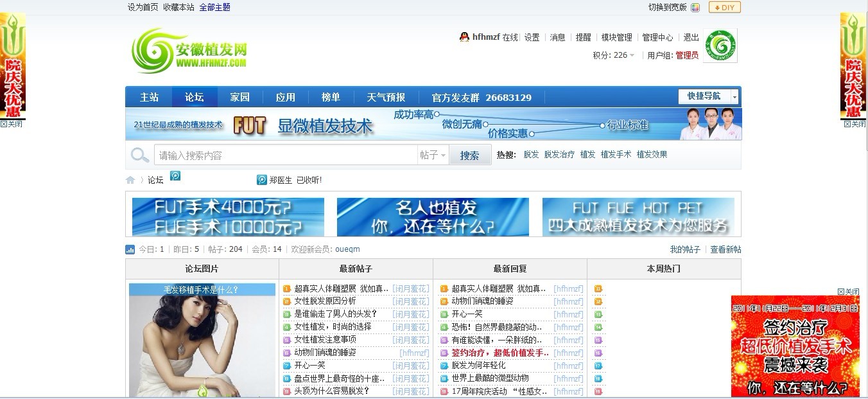Open the 名人也植发 banner
Viewport: 868px width, 399px height.
[433, 217]
